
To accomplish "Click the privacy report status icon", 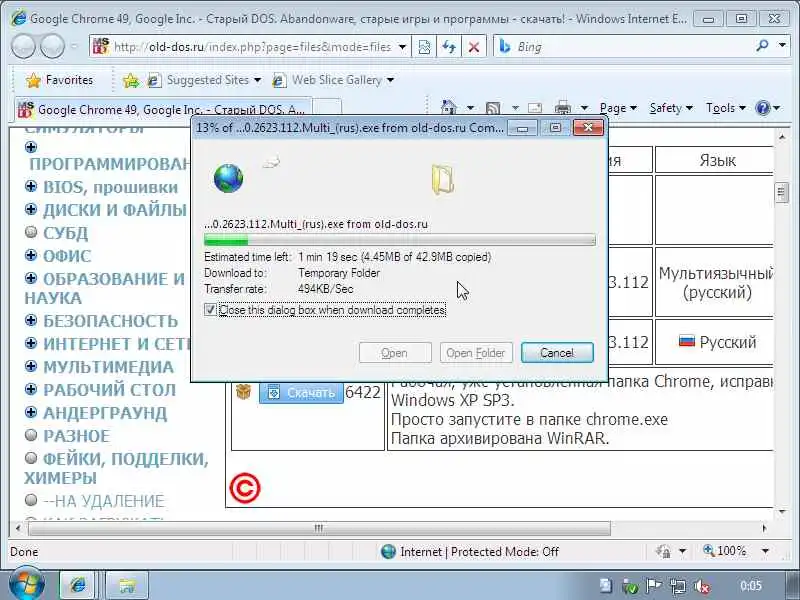I will [x=663, y=552].
